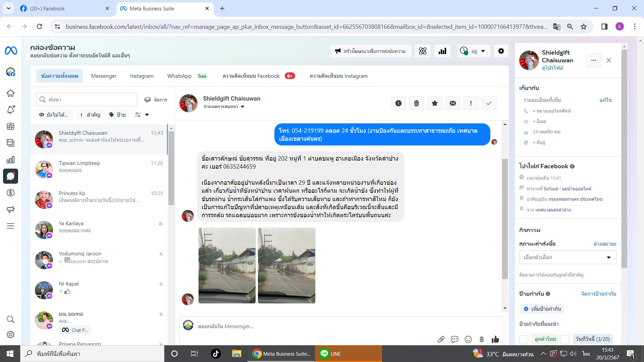
Task: Click the trash icon to delete conversation
Action: 416,103
